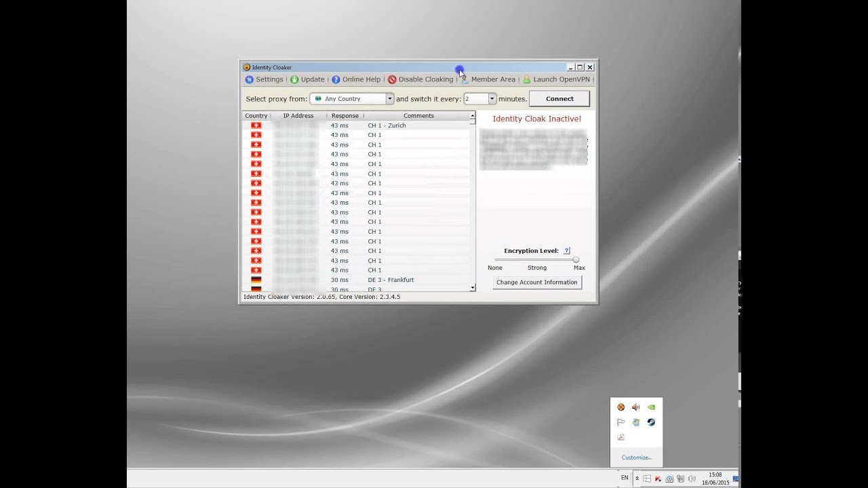Viewport: 868px width, 488px height.
Task: Sort by the Comments column header
Action: pos(418,116)
